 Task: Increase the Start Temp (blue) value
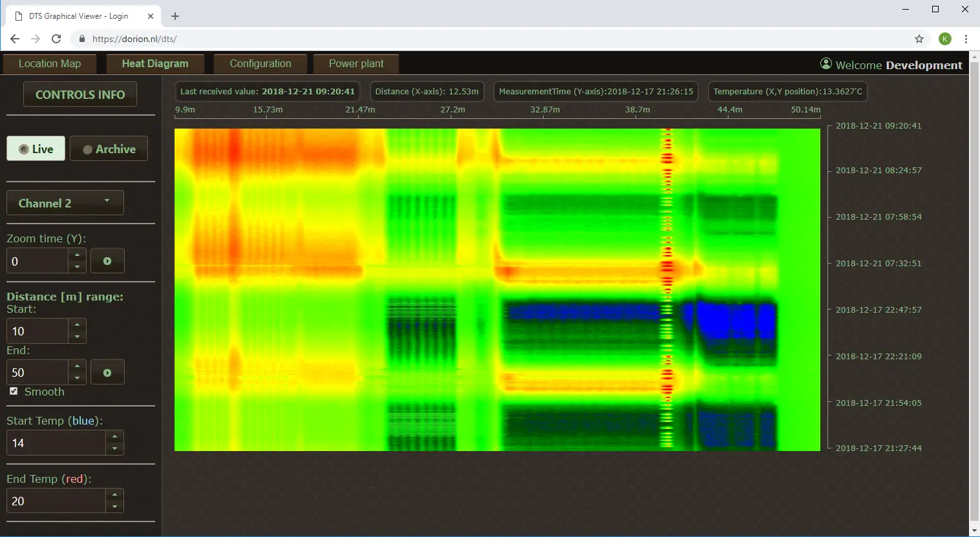pos(114,437)
